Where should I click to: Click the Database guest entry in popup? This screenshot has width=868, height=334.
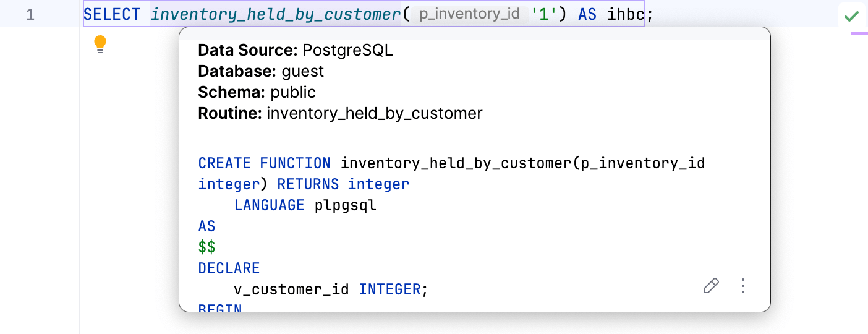261,72
